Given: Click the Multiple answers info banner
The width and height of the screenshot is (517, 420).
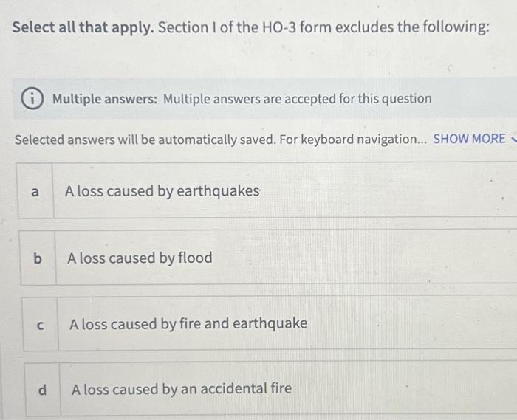Looking at the screenshot, I should tap(264, 98).
